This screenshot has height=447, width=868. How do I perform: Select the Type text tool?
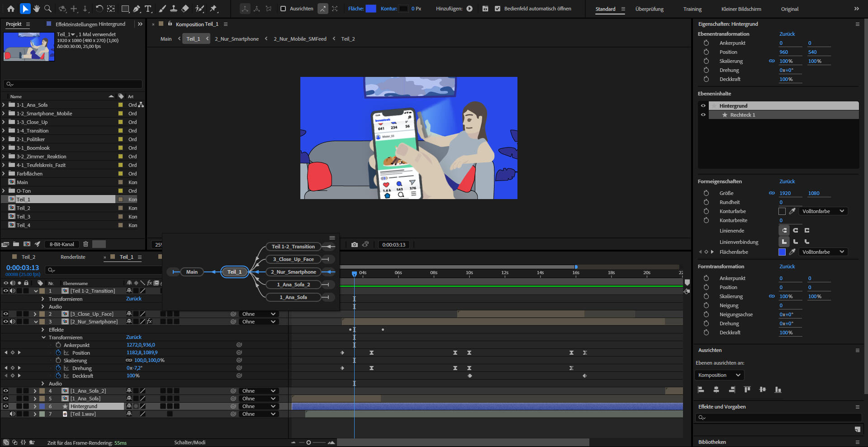tap(148, 9)
